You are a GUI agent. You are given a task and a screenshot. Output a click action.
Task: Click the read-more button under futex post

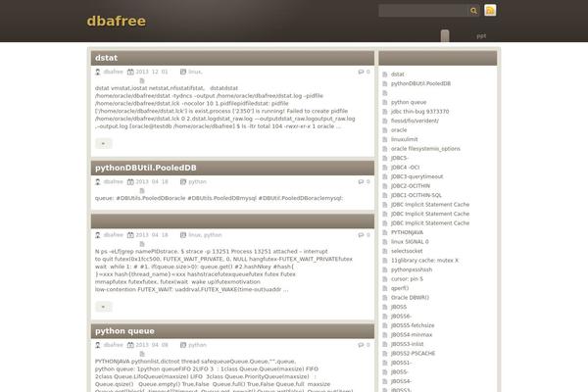click(104, 307)
